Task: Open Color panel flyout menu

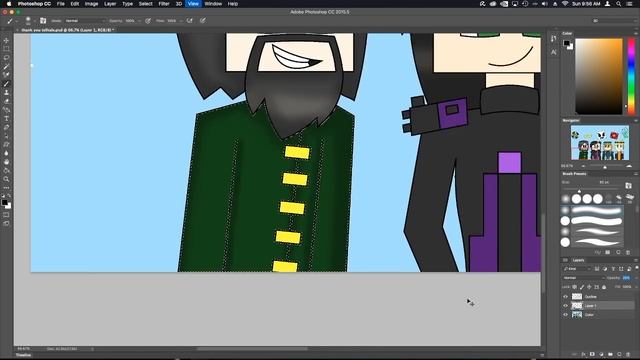Action: tap(636, 33)
